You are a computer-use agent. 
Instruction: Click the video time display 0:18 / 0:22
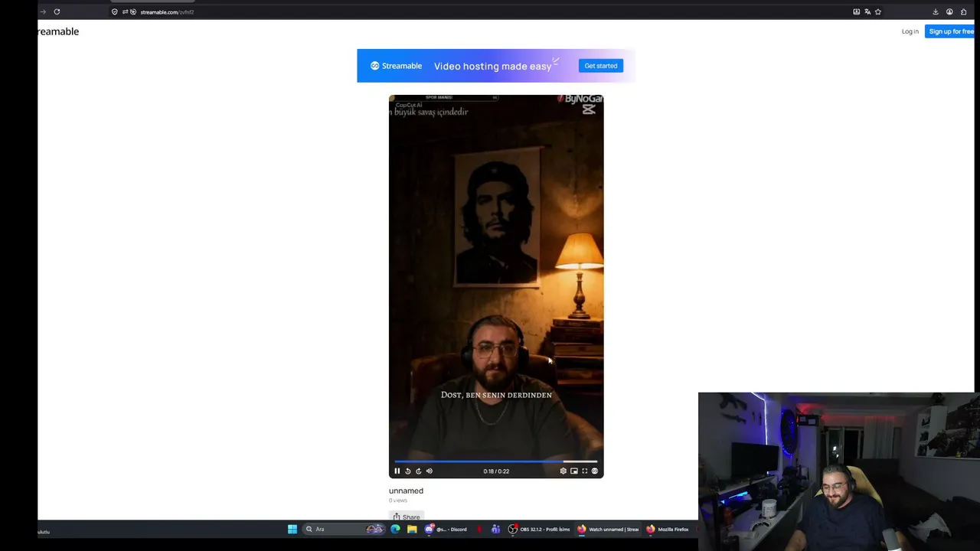click(496, 471)
